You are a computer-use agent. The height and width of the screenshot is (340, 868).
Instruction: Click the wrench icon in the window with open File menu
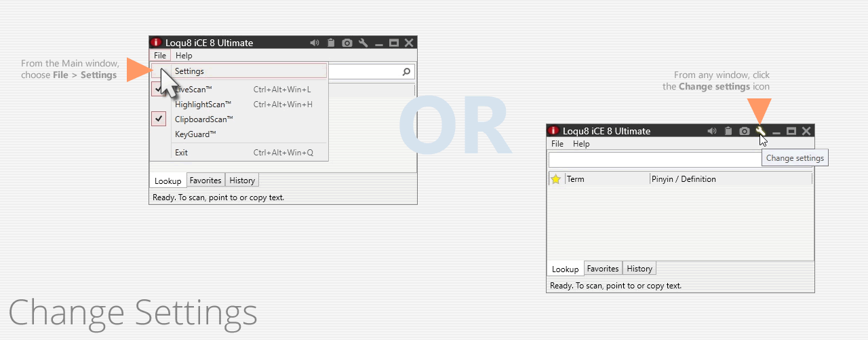[x=363, y=43]
